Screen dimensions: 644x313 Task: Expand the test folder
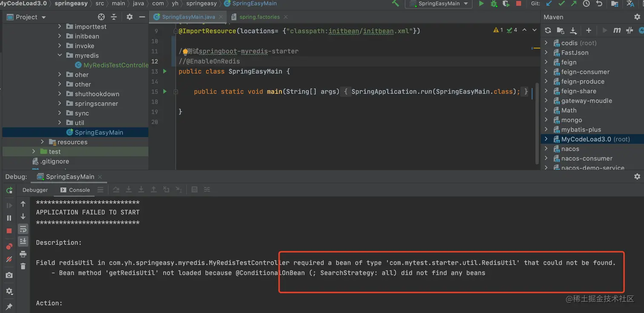(34, 152)
